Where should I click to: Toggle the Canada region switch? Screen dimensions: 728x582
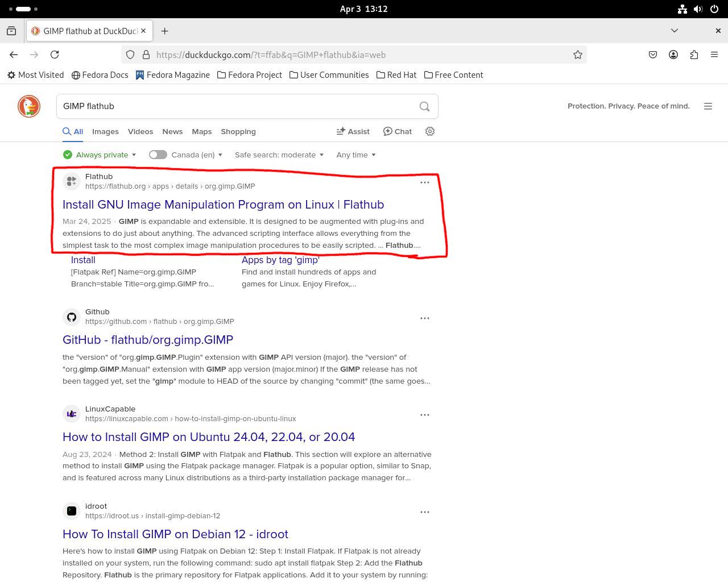coord(158,155)
